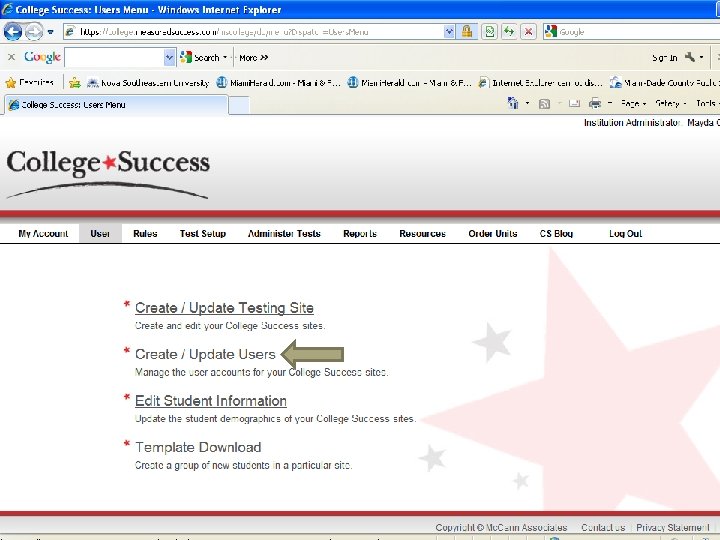
Task: Stop loading with the red X icon
Action: pos(529,32)
